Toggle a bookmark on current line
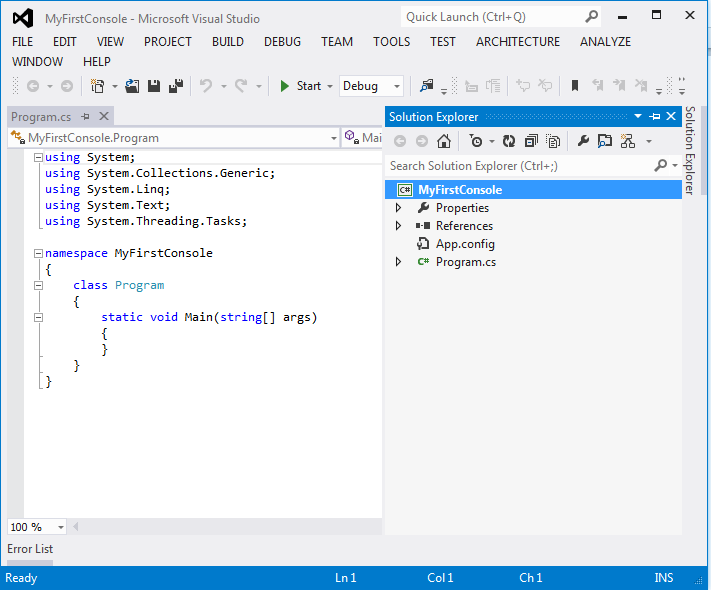Viewport: 711px width, 590px height. click(575, 85)
